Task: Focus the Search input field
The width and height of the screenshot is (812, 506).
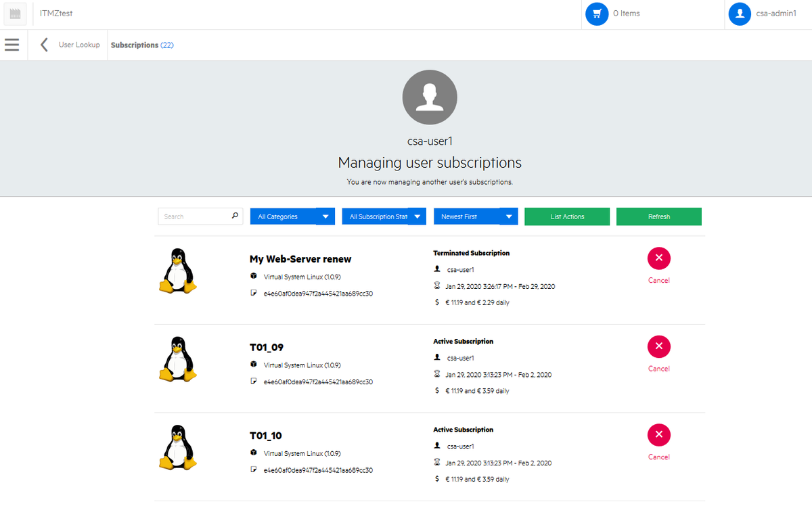Action: click(200, 216)
